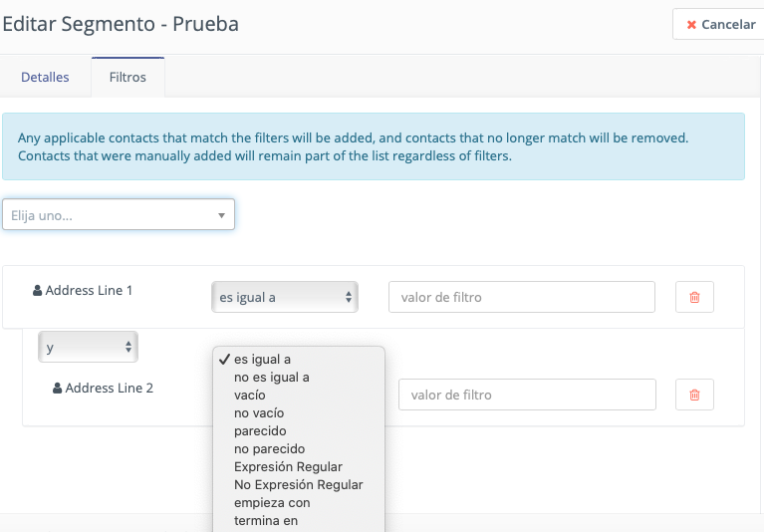Click the Address Line 2 contact icon
The image size is (764, 532).
click(x=57, y=388)
